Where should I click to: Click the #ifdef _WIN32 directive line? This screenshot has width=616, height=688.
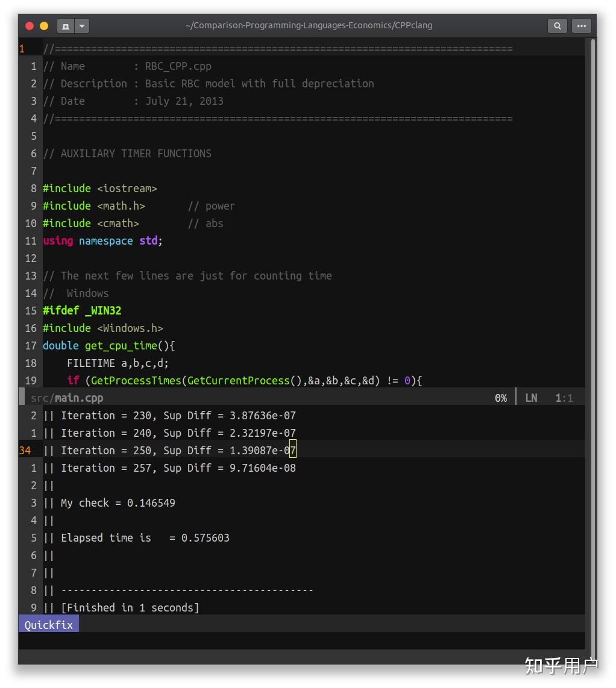pyautogui.click(x=83, y=310)
